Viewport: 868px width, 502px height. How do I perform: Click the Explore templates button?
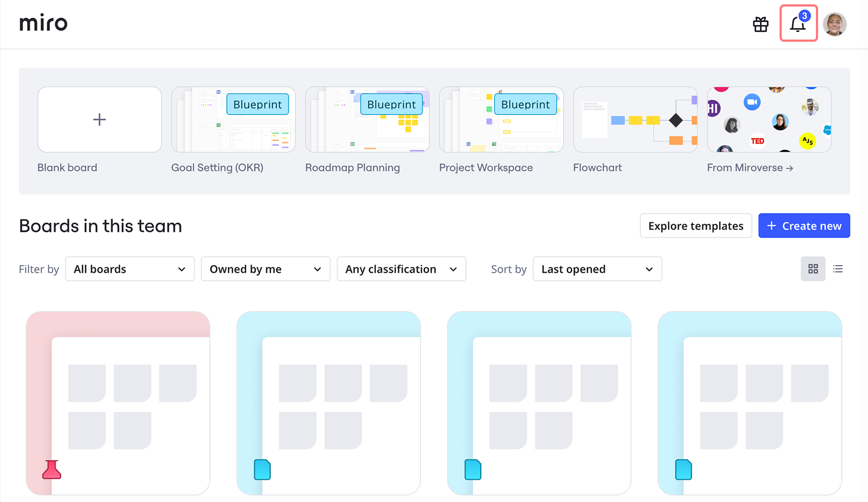(695, 226)
